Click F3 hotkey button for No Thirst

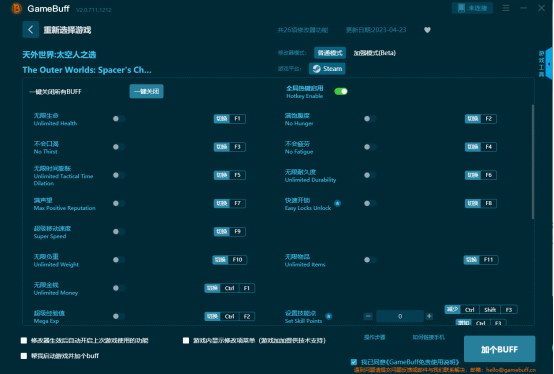pyautogui.click(x=230, y=147)
